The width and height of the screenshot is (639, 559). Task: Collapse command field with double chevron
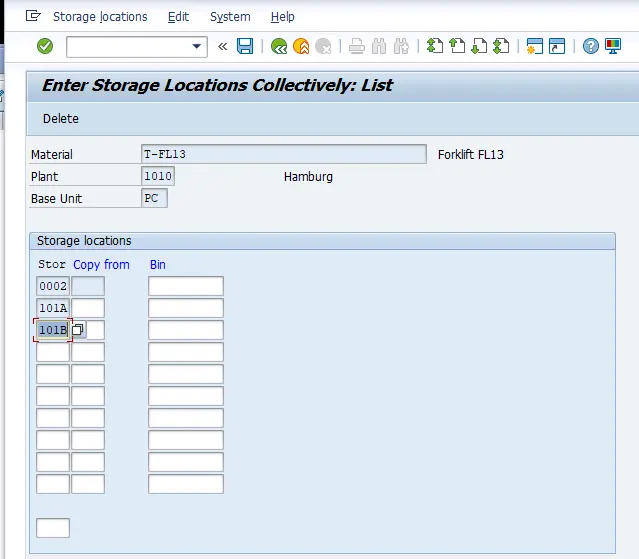point(222,46)
